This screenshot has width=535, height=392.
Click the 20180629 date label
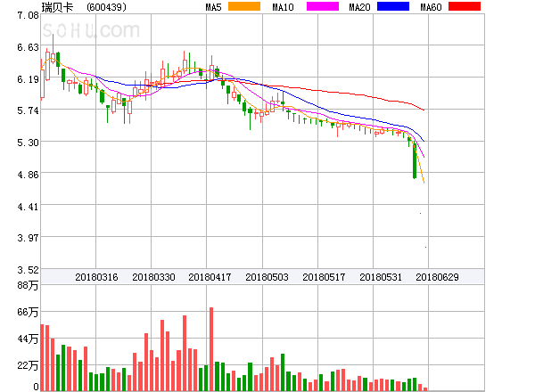tap(437, 277)
